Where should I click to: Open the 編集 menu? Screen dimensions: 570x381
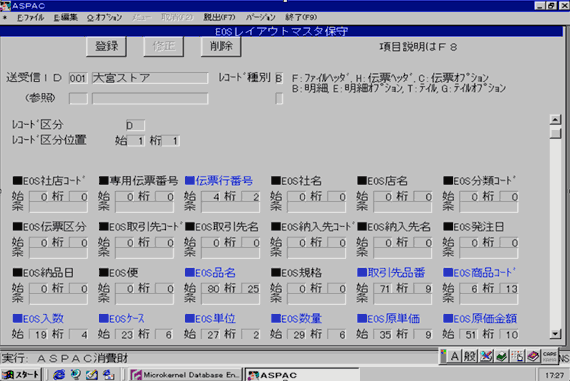pyautogui.click(x=66, y=17)
